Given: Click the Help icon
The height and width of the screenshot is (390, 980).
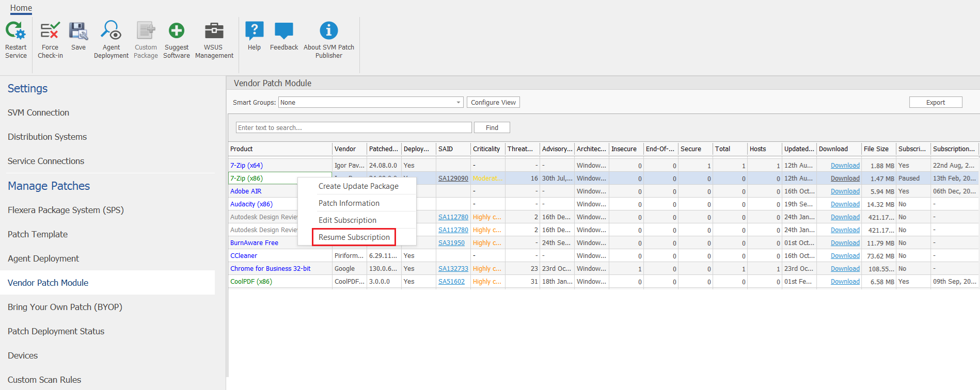Looking at the screenshot, I should click(x=254, y=31).
